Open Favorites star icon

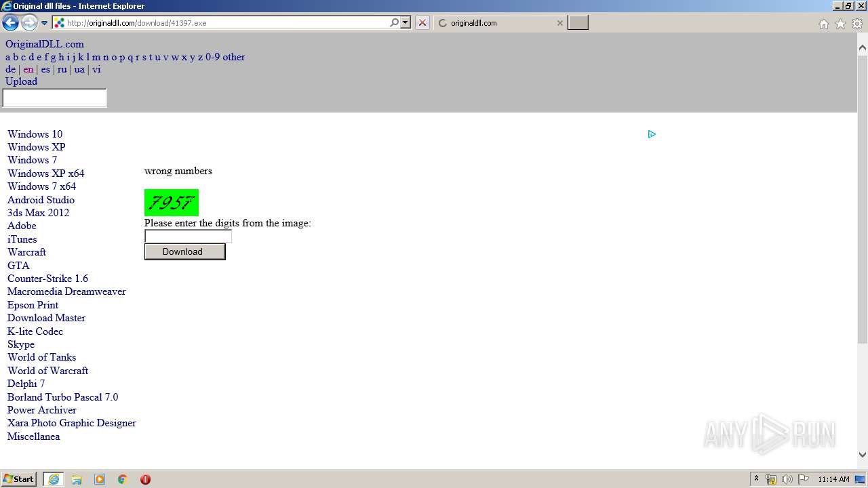click(x=840, y=24)
